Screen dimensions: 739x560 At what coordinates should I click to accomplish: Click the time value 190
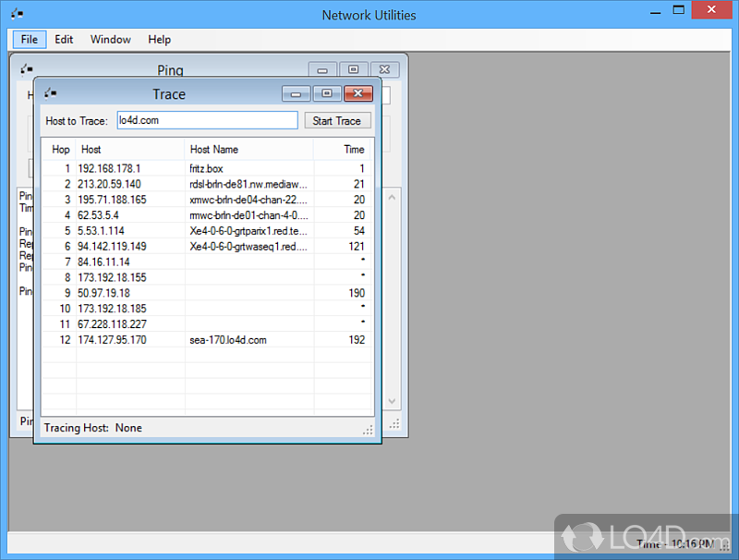pos(357,293)
